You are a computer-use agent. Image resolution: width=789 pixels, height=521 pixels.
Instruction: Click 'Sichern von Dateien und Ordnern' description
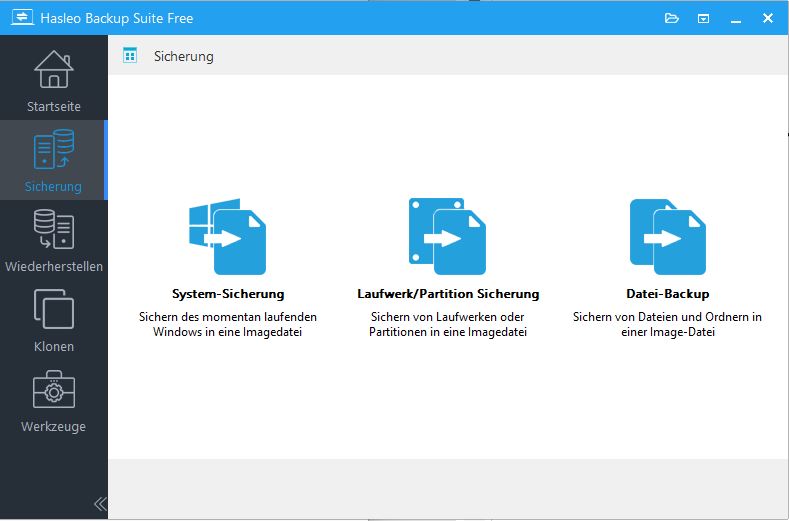click(668, 324)
